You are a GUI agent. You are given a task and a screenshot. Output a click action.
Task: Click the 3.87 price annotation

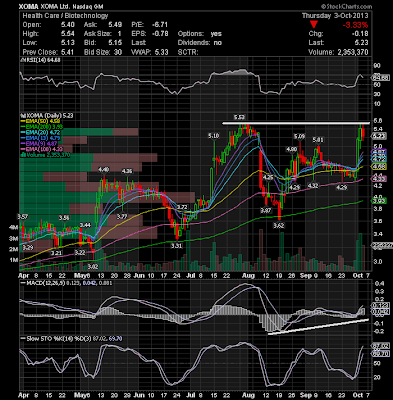click(266, 210)
